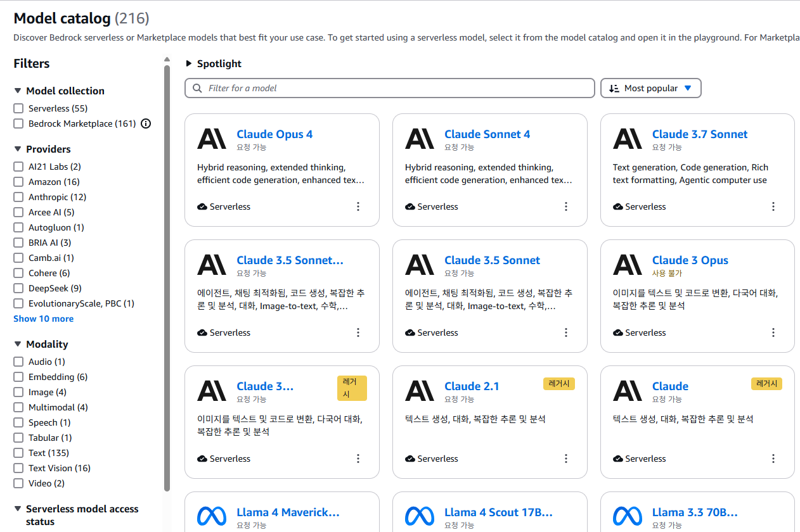800x532 pixels.
Task: Click the Serverless cloud icon on Claude Sonnet 4
Action: tap(410, 206)
